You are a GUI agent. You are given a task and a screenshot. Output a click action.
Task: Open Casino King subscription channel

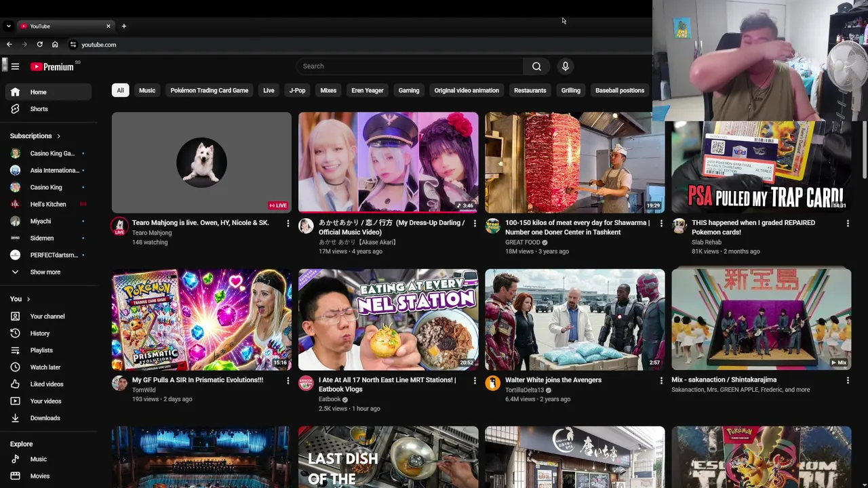47,187
